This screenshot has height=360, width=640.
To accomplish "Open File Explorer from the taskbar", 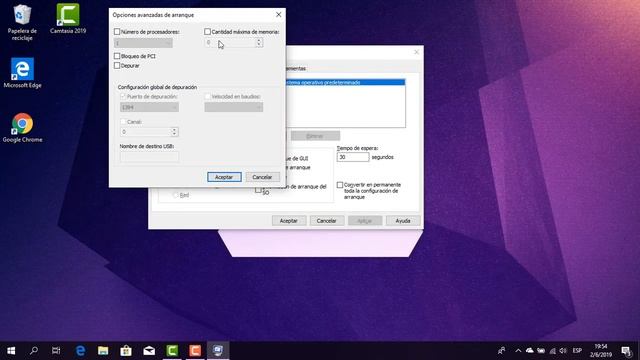I will pyautogui.click(x=103, y=351).
